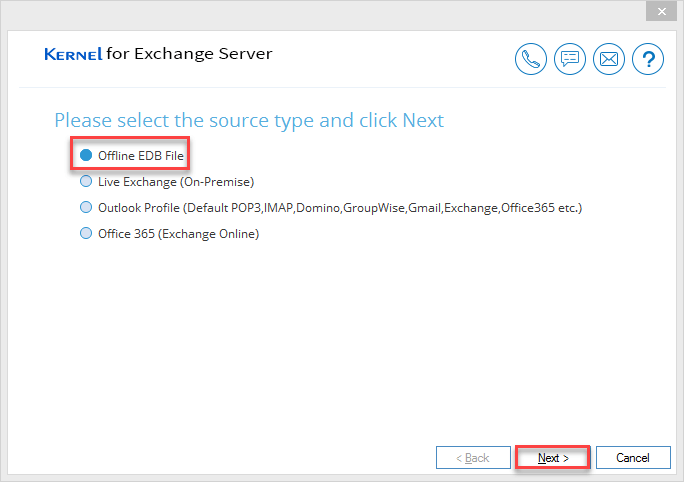Select the Offline EDB File radio button
Image resolution: width=684 pixels, height=482 pixels.
pos(86,155)
